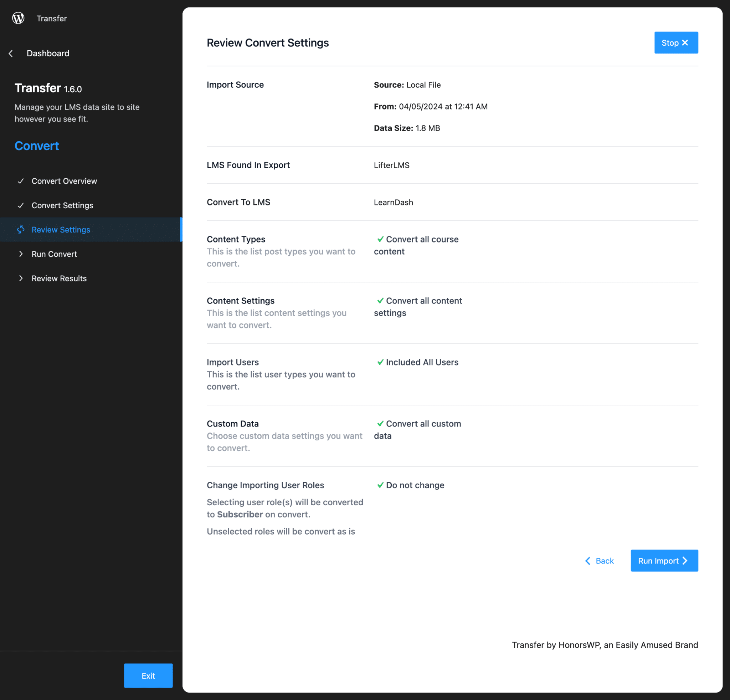Click the green check beside Convert all custom data
The width and height of the screenshot is (730, 700).
click(x=380, y=424)
